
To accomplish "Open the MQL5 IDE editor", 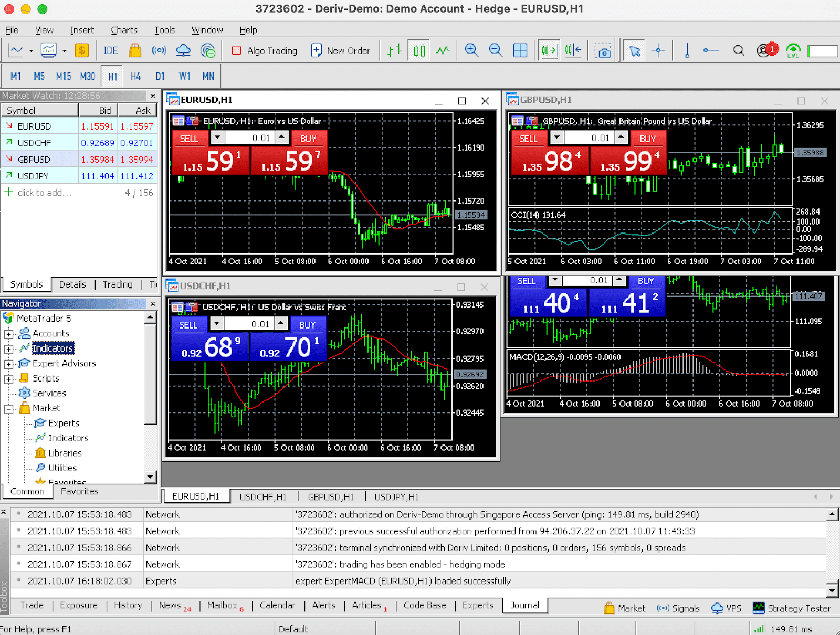I will click(110, 50).
